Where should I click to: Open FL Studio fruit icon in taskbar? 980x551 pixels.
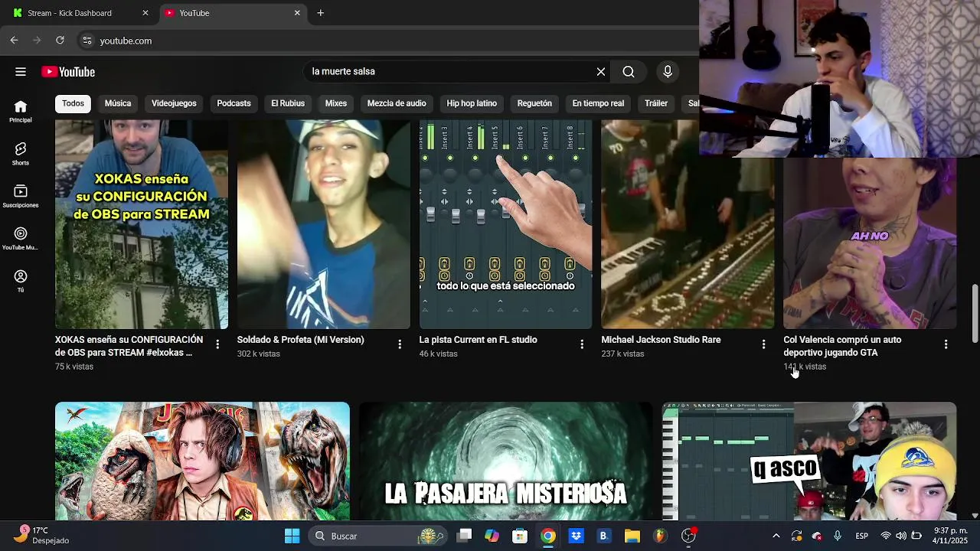660,536
